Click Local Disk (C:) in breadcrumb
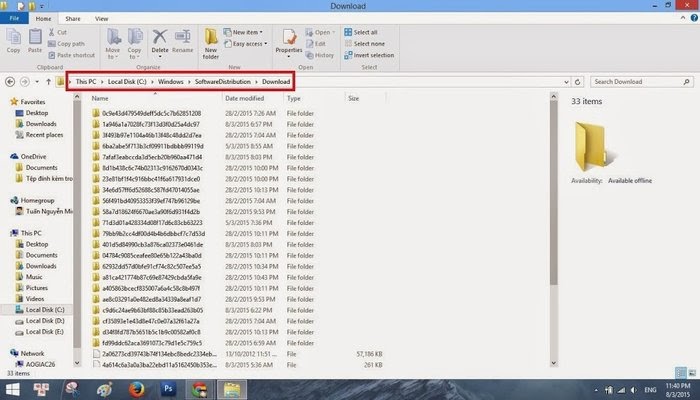The height and width of the screenshot is (400, 700). click(127, 82)
